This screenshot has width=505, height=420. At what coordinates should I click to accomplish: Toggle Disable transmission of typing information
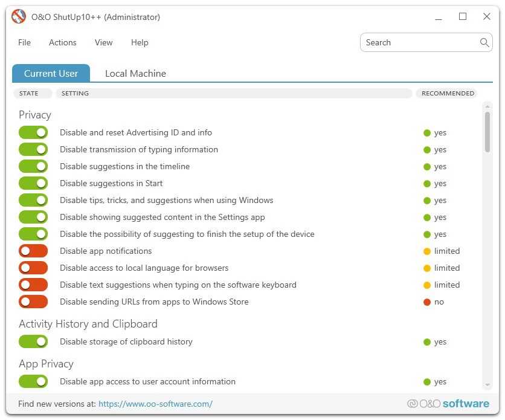click(x=33, y=149)
